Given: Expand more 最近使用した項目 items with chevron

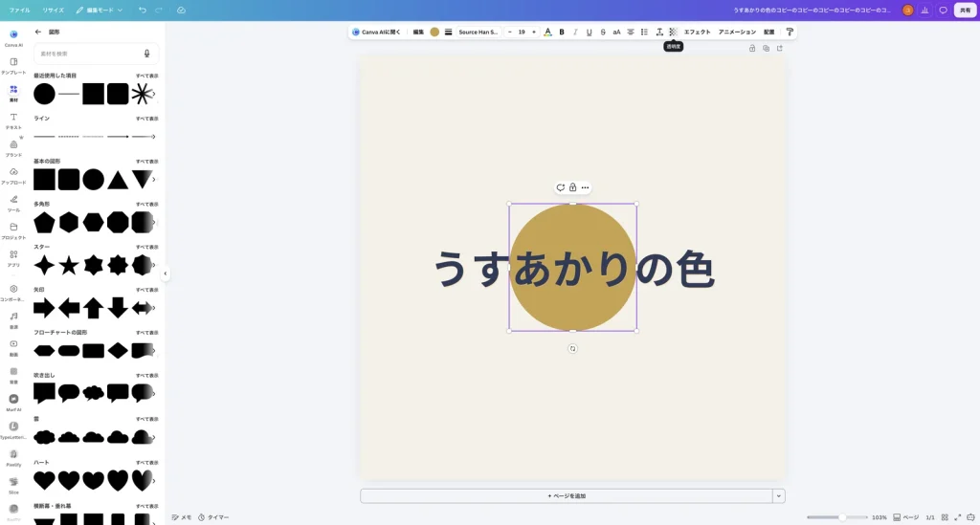Looking at the screenshot, I should click(x=154, y=94).
